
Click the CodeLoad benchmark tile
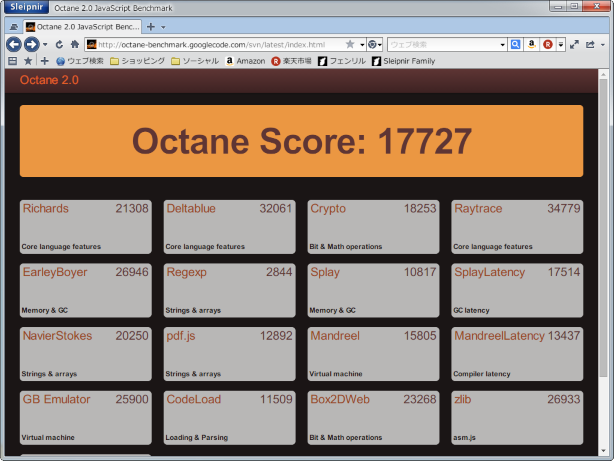[229, 418]
